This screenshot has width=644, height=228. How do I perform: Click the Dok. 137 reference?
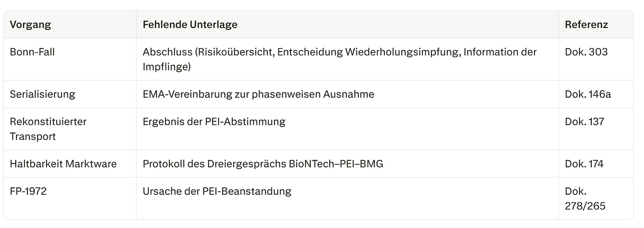pyautogui.click(x=584, y=121)
